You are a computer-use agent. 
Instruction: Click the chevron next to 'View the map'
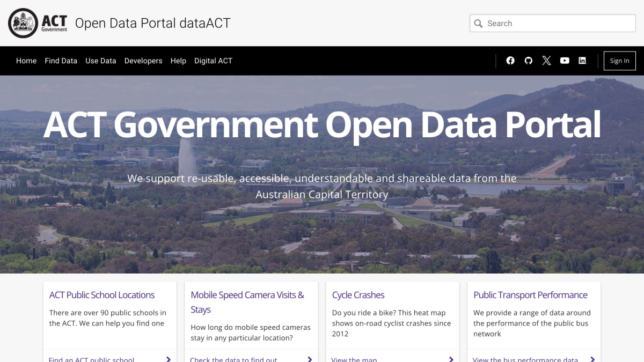[451, 359]
